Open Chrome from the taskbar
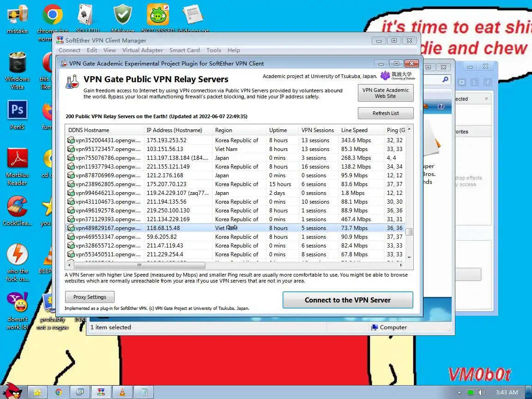This screenshot has width=532, height=399. [59, 392]
